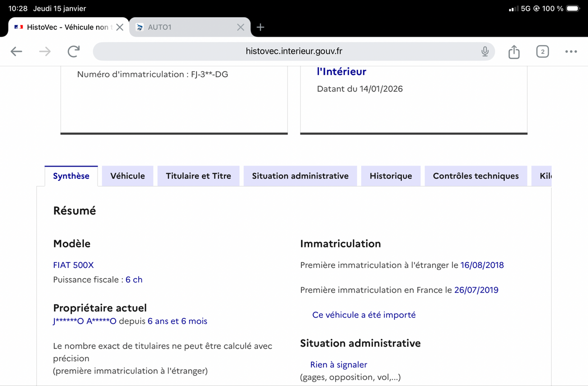Switch to Situation administrative tab
This screenshot has height=386, width=588.
[x=300, y=176]
